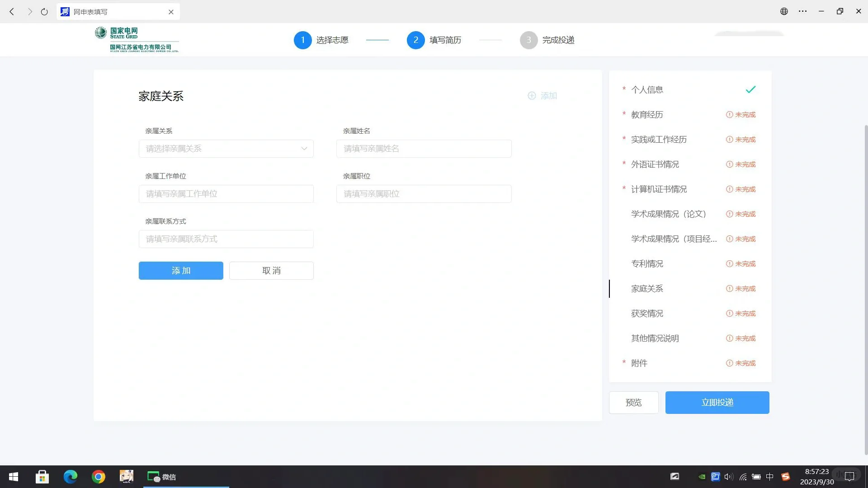Focus the 亲属工作单位 input field
This screenshot has width=868, height=488.
coord(226,194)
